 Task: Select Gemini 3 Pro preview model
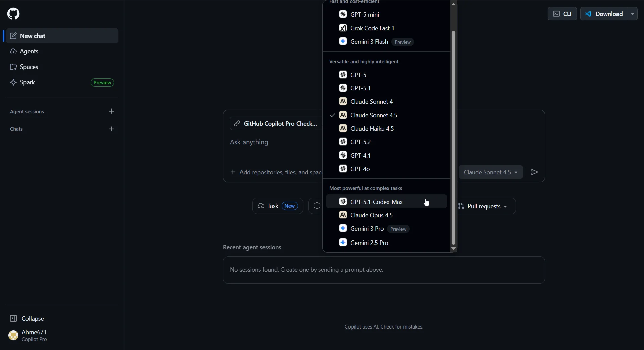pyautogui.click(x=386, y=229)
